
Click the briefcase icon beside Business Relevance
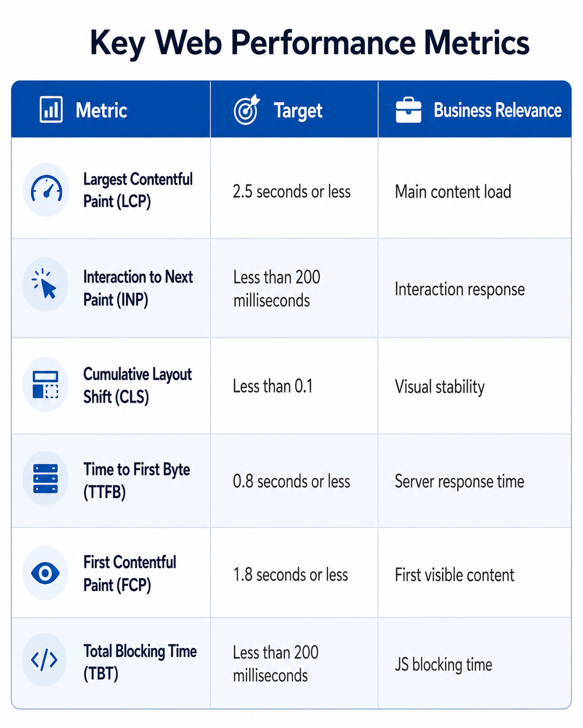click(x=408, y=110)
